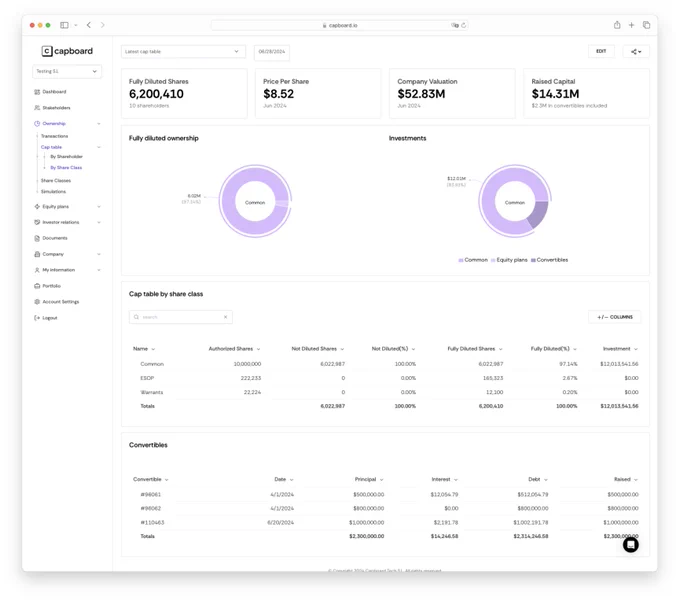Click the search magnifier icon

pyautogui.click(x=136, y=317)
